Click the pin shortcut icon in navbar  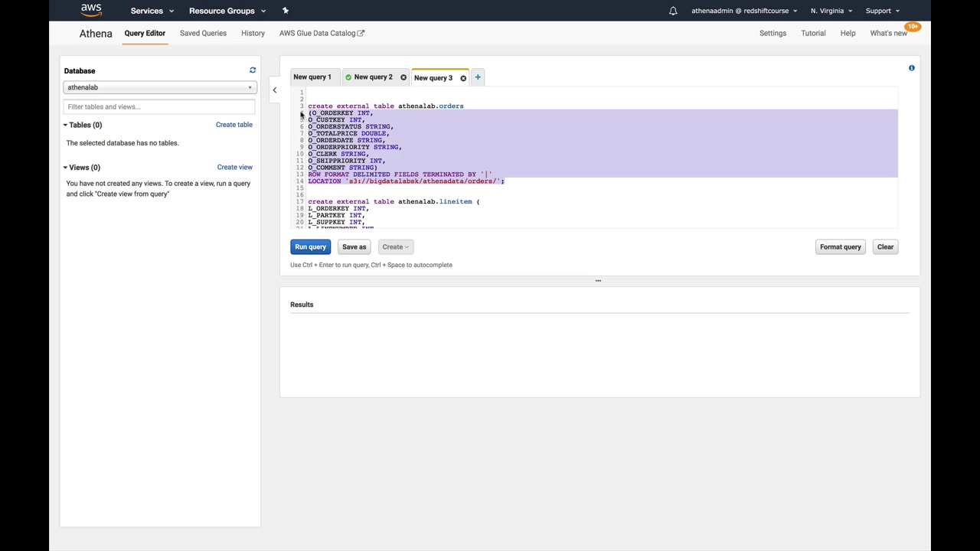click(x=285, y=11)
